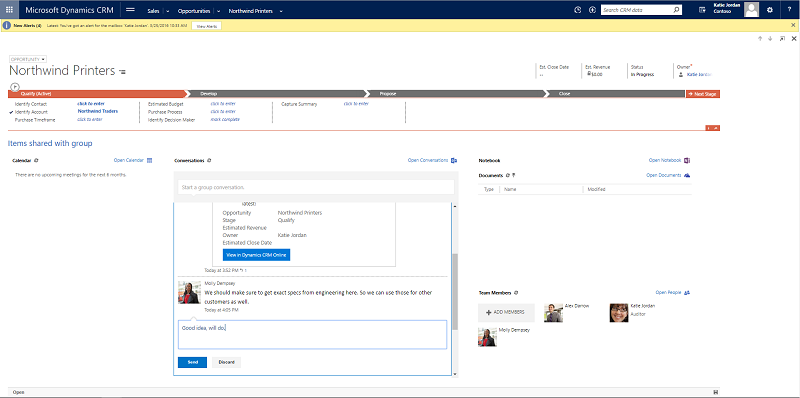Viewport: 800px width, 398px height.
Task: Select the Develop stage tab
Action: 276,94
